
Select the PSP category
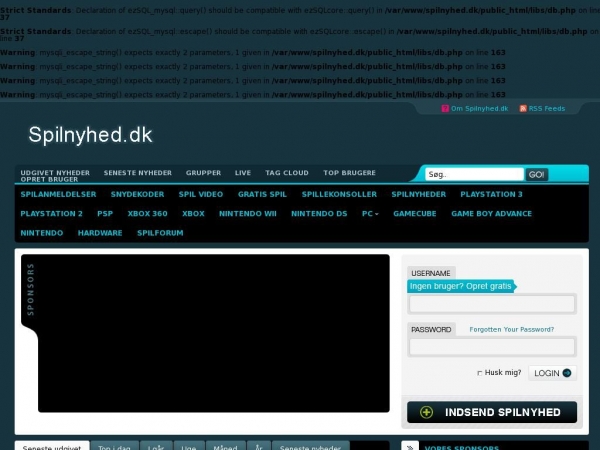105,214
